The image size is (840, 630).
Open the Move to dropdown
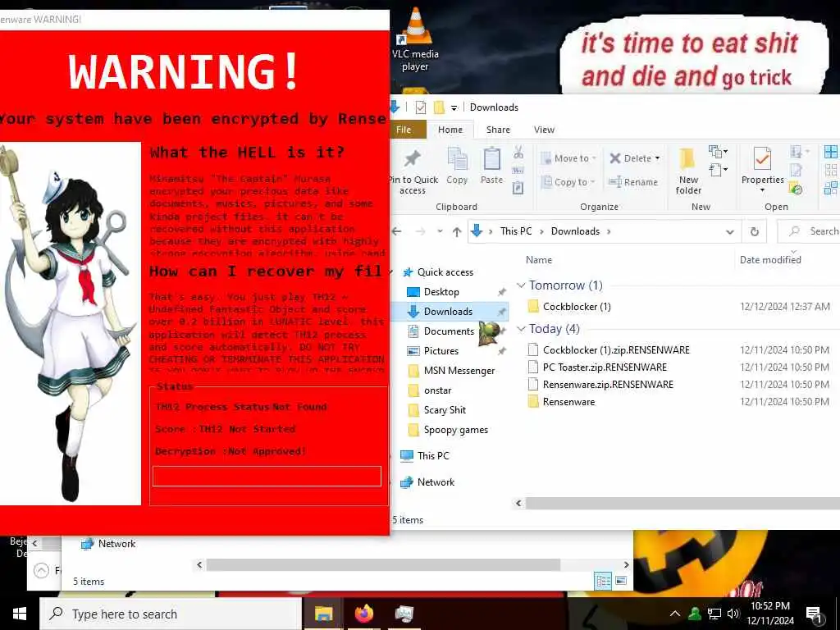pos(568,158)
